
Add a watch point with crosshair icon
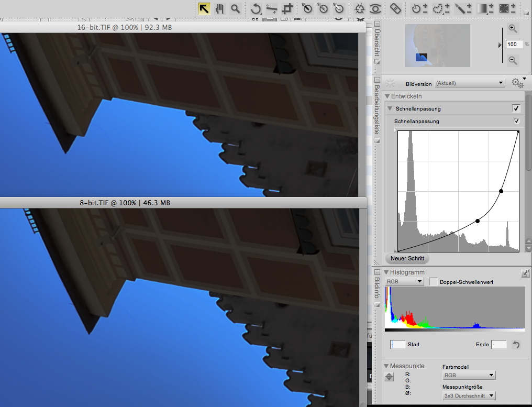(x=389, y=377)
